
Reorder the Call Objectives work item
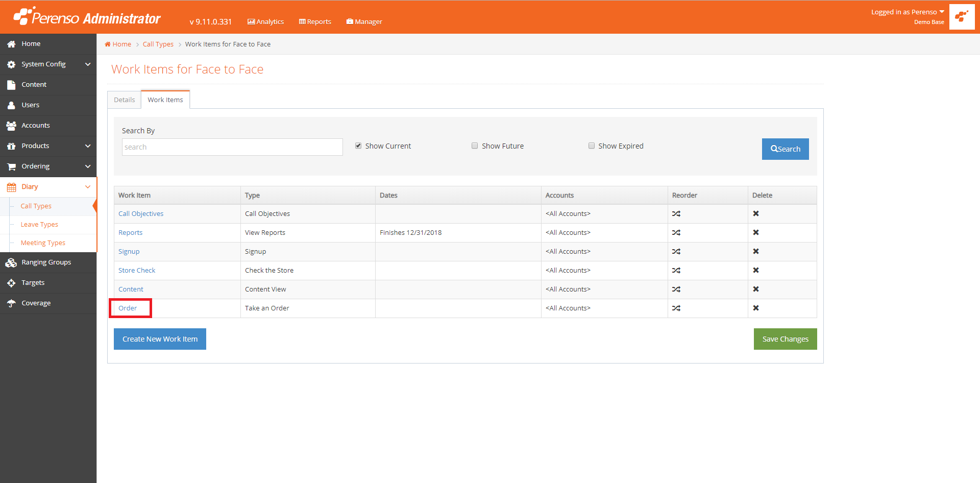[x=676, y=214]
